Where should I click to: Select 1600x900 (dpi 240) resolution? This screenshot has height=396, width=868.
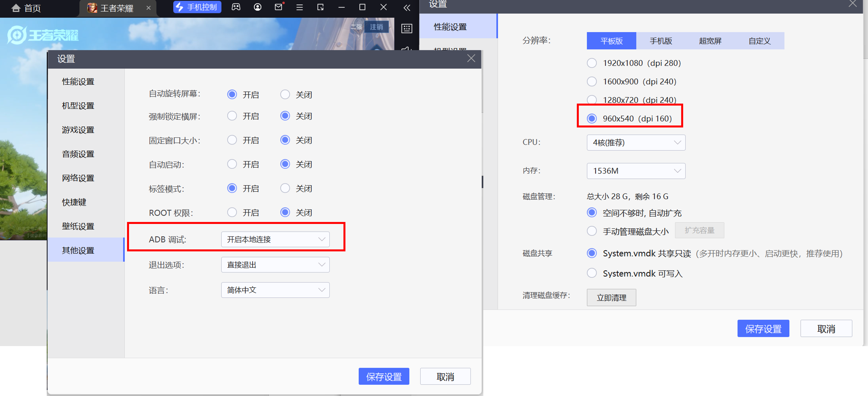pos(592,81)
